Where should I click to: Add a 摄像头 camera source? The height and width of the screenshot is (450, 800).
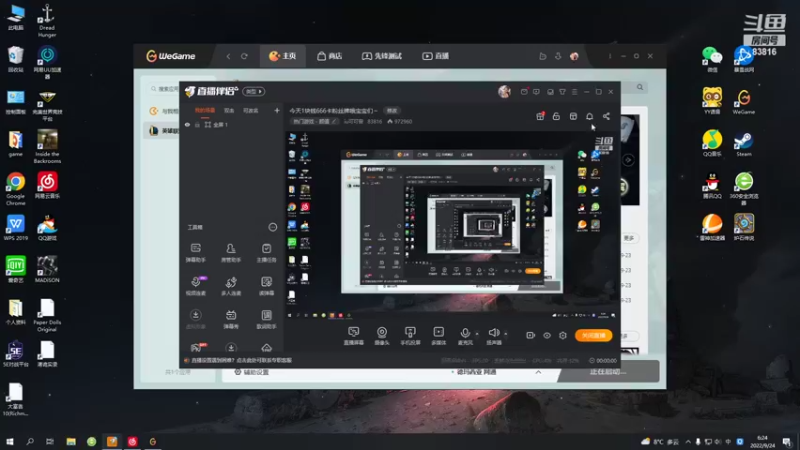click(382, 336)
